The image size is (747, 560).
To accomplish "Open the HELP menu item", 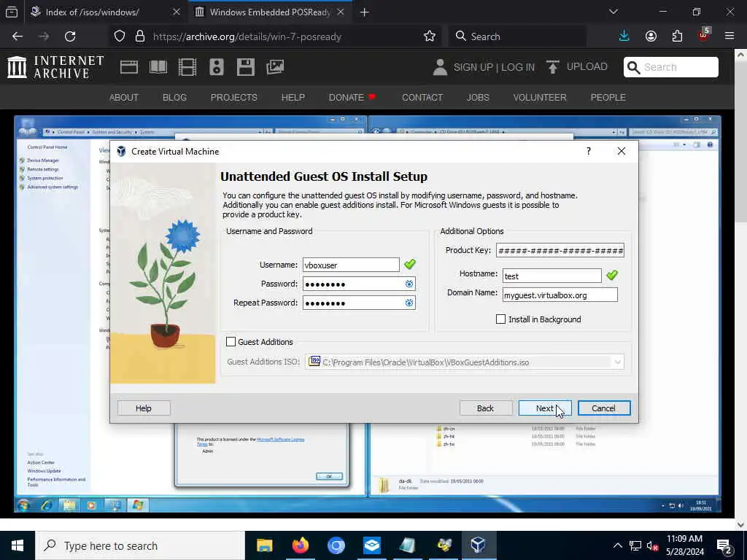I will coord(293,98).
